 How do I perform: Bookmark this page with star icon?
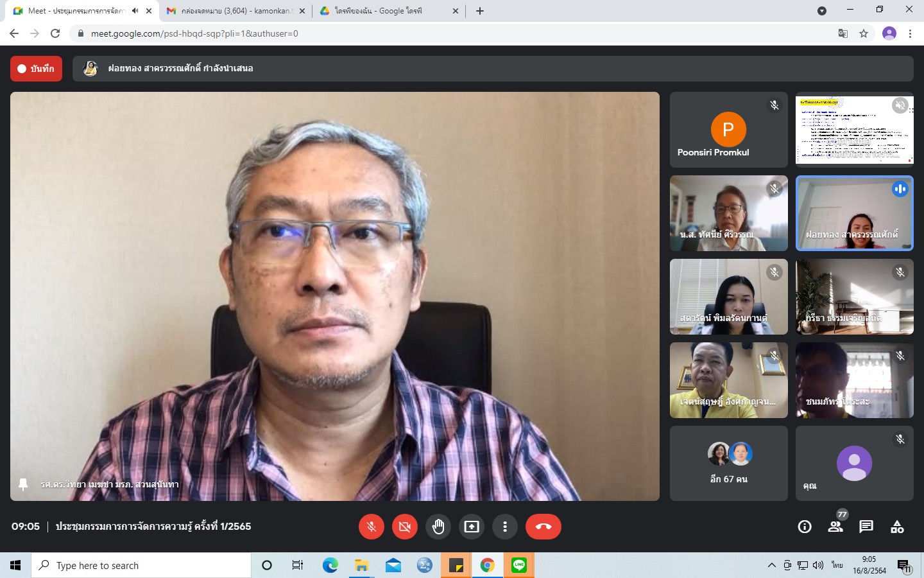coord(864,33)
